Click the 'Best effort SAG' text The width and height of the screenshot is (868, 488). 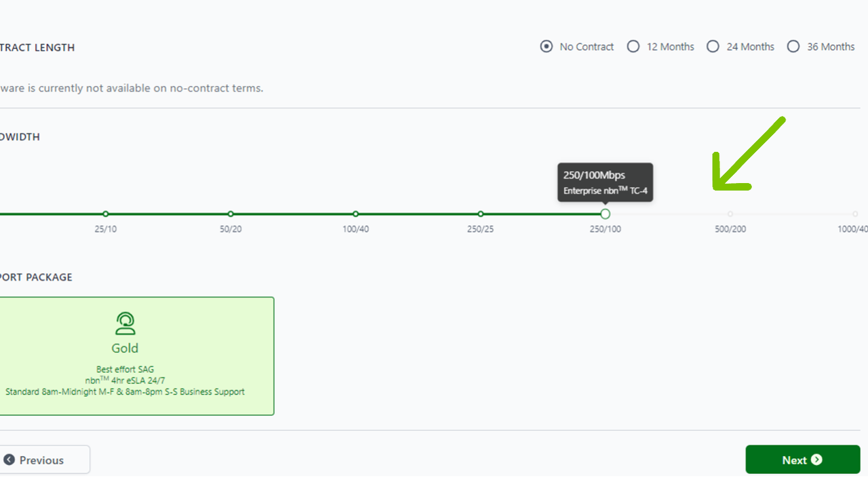click(125, 369)
